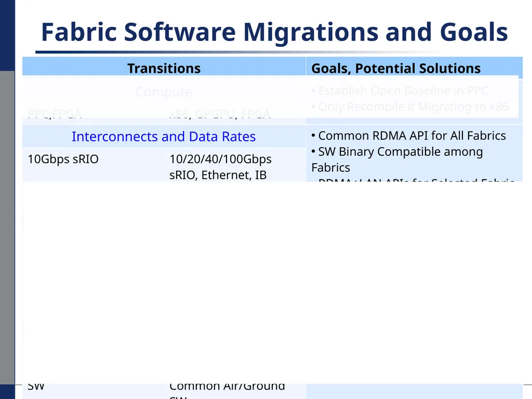
Task: Select the faded 'x86, GPGPU, FPGA' cell
Action: point(220,114)
